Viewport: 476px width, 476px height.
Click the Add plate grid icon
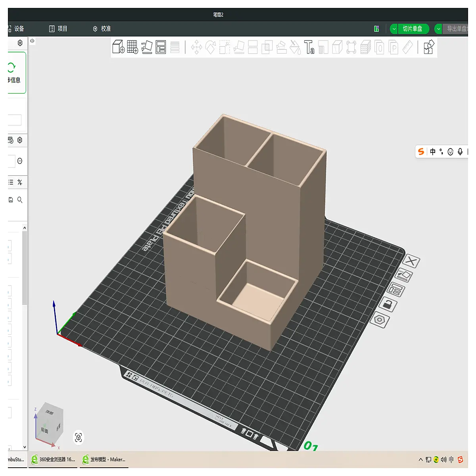click(x=132, y=47)
